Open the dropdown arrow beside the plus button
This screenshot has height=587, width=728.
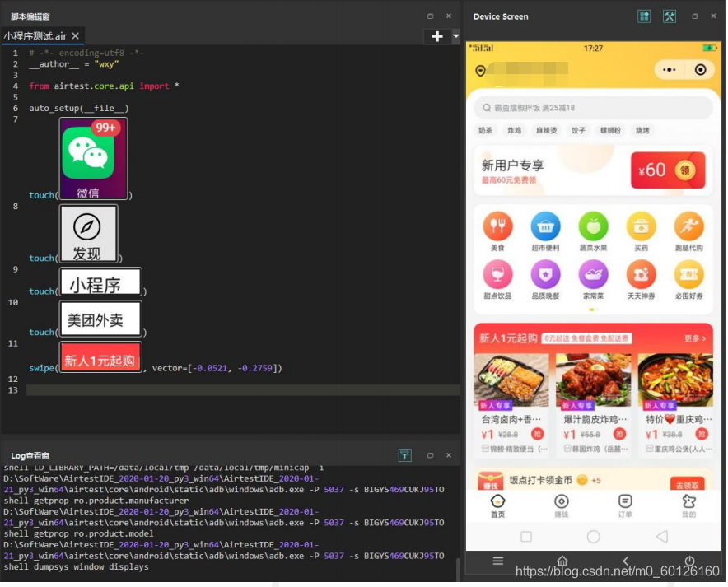point(455,36)
